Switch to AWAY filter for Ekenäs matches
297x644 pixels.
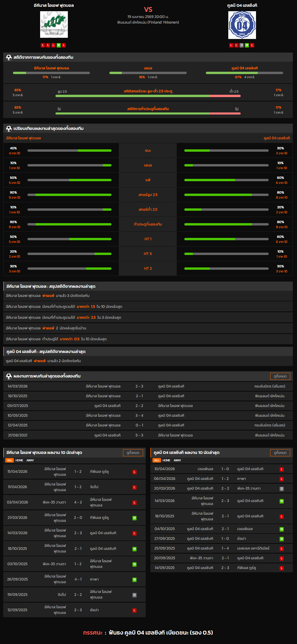coord(30,460)
